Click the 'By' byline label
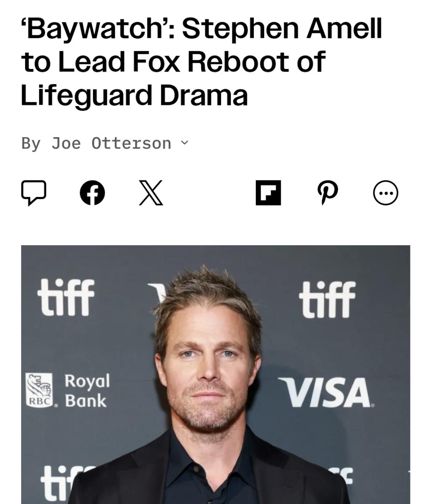The image size is (431, 504). [x=31, y=143]
